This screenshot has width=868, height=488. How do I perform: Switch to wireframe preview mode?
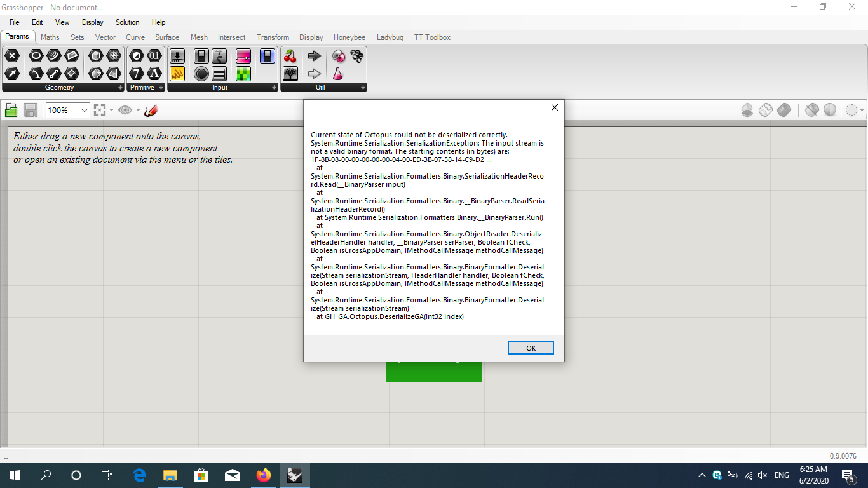point(766,110)
